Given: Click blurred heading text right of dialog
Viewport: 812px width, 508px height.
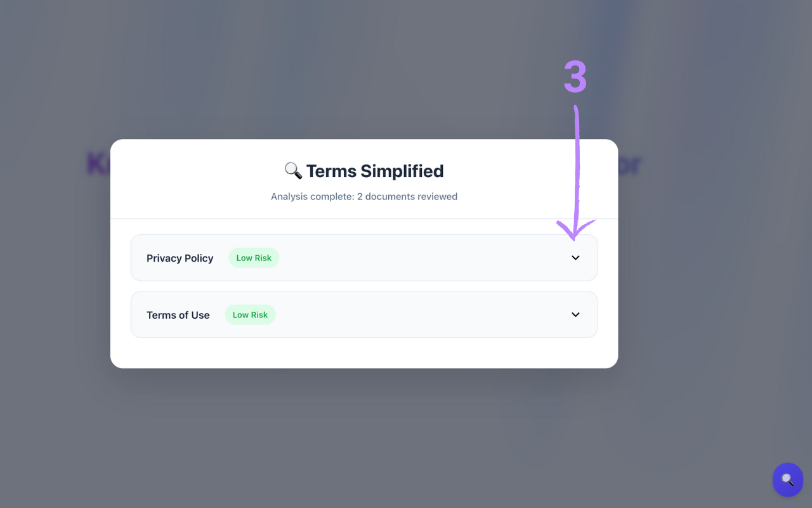Looking at the screenshot, I should click(630, 165).
